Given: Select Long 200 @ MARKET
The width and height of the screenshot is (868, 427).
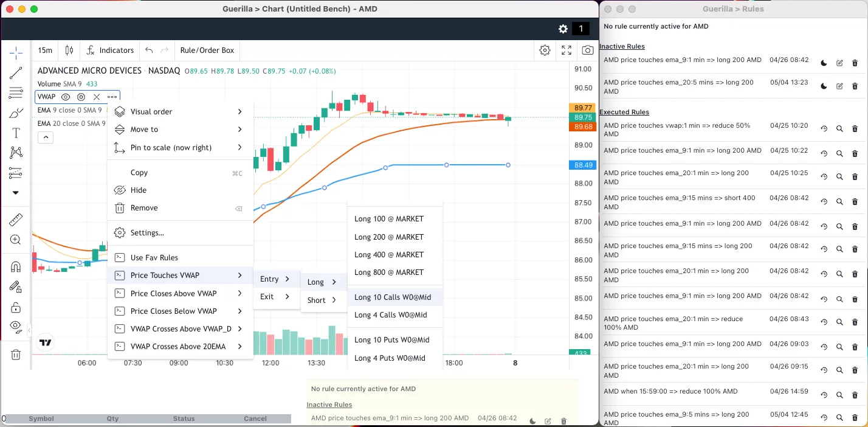Looking at the screenshot, I should point(395,237).
